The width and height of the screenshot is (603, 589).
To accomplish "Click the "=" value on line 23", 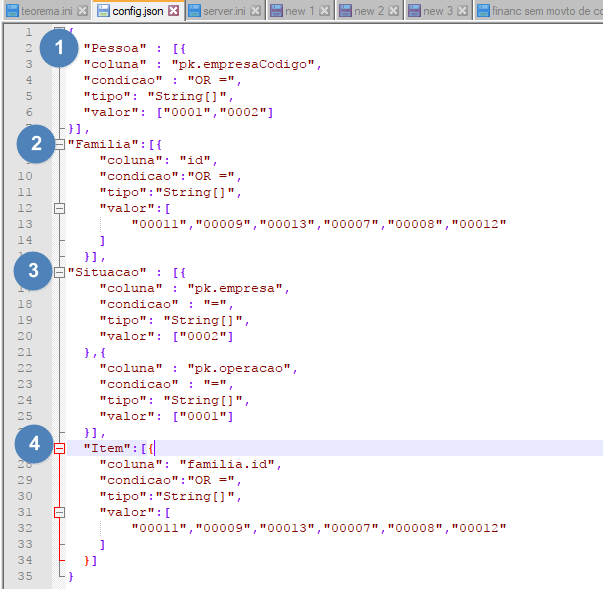I will click(x=215, y=384).
